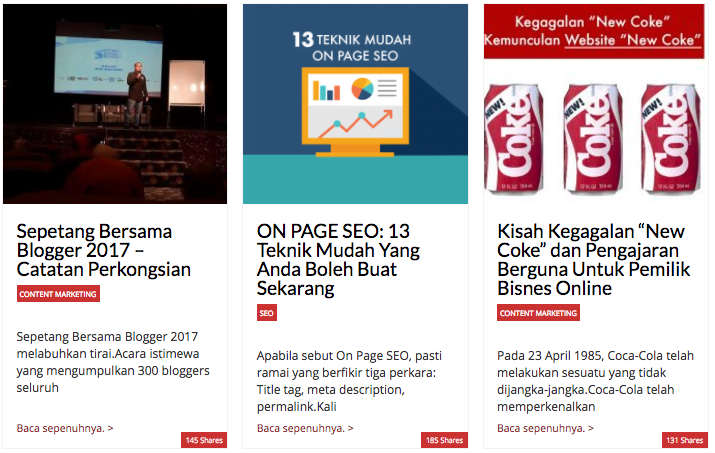The image size is (715, 453).
Task: Select Content Marketing tag under New Coke article
Action: 538,313
